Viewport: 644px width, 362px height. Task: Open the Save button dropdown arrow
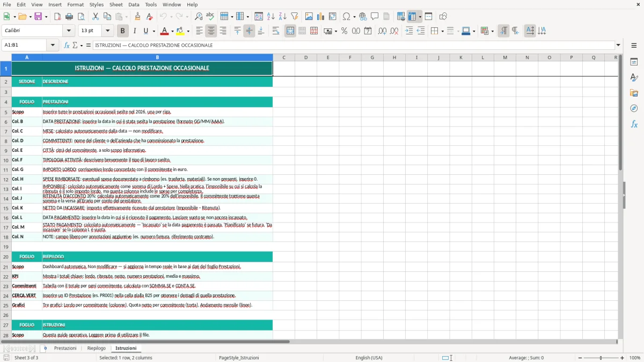[x=46, y=17]
